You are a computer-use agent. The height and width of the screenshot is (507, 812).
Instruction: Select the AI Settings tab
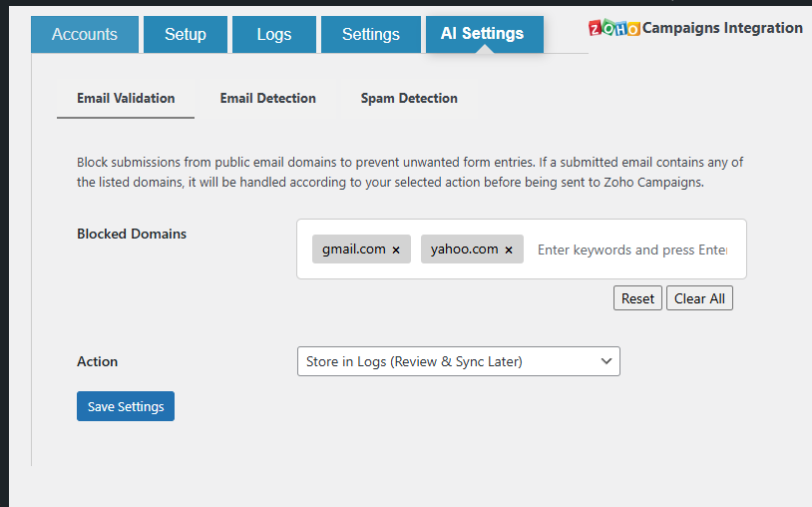click(x=483, y=34)
